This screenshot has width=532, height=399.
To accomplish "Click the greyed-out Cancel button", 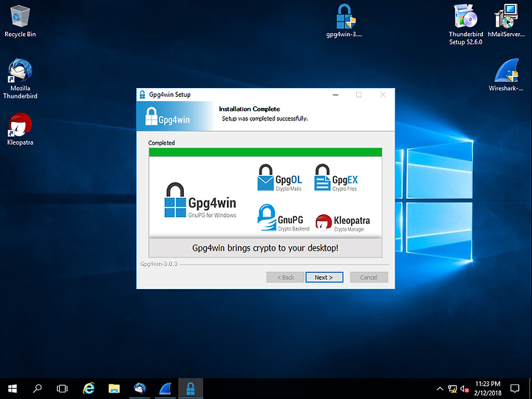I will 369,277.
